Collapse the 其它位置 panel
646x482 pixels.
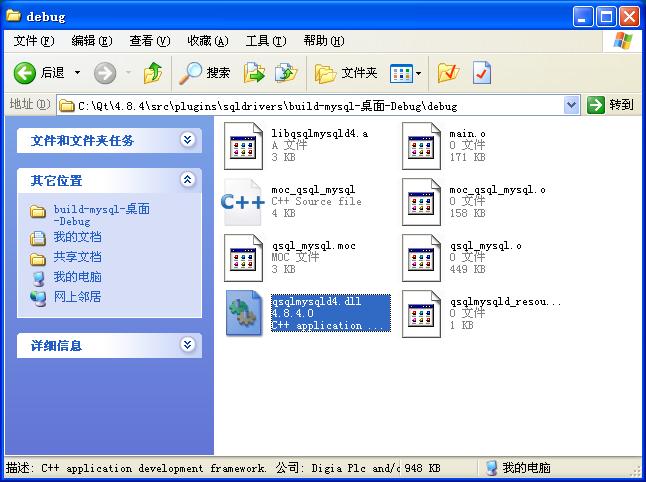tap(187, 180)
